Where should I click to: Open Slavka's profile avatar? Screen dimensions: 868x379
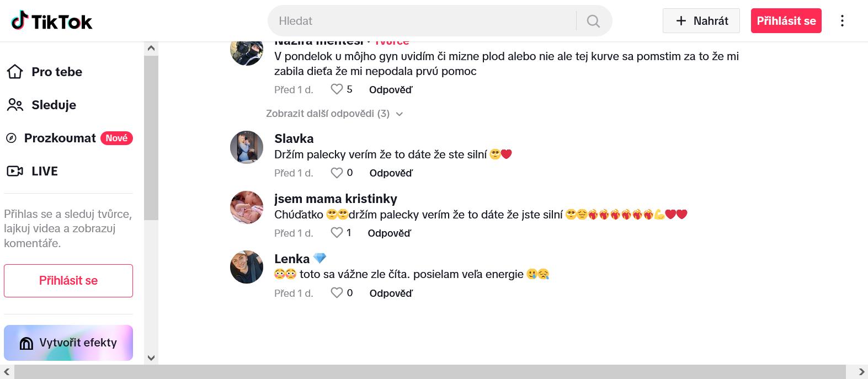click(247, 147)
